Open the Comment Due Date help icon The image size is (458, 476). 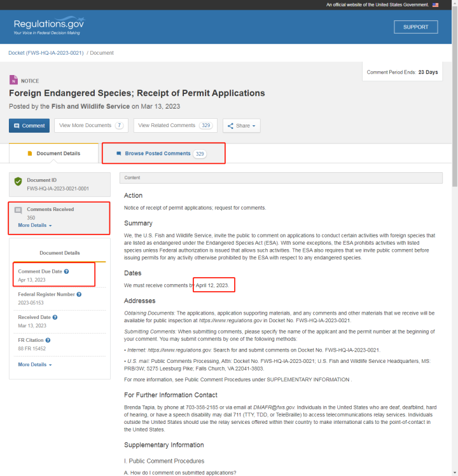coord(67,271)
